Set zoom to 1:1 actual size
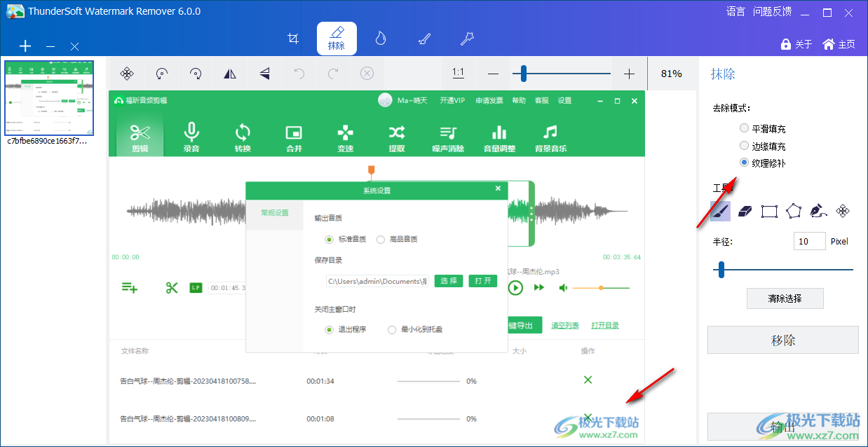Viewport: 868px width, 447px height. pyautogui.click(x=458, y=73)
